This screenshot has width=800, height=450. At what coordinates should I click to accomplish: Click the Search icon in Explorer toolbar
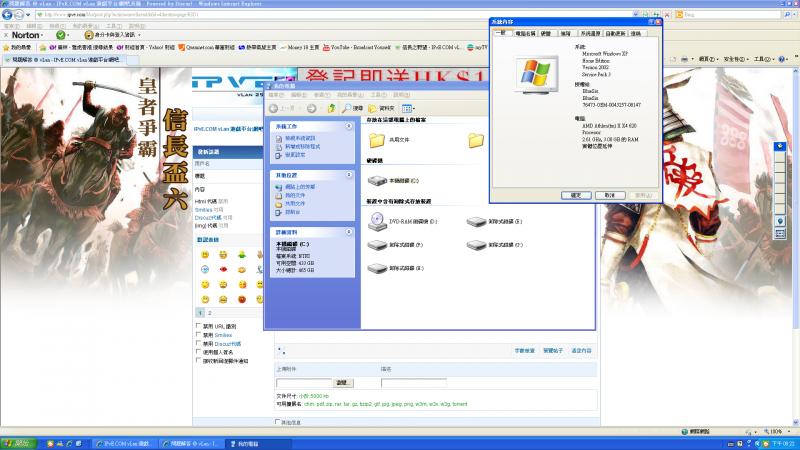point(345,108)
